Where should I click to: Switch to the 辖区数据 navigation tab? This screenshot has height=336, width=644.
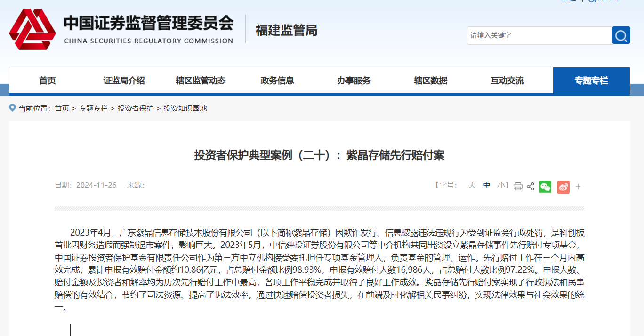[431, 81]
